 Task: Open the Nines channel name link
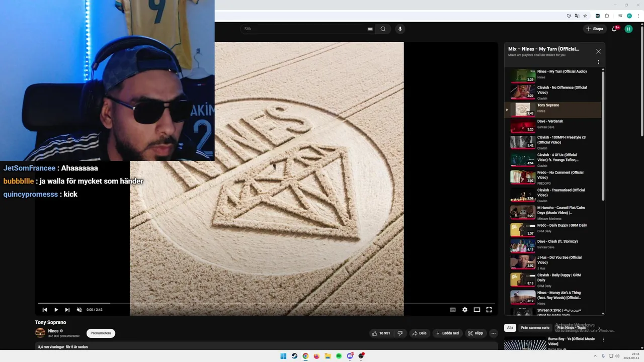tap(53, 331)
